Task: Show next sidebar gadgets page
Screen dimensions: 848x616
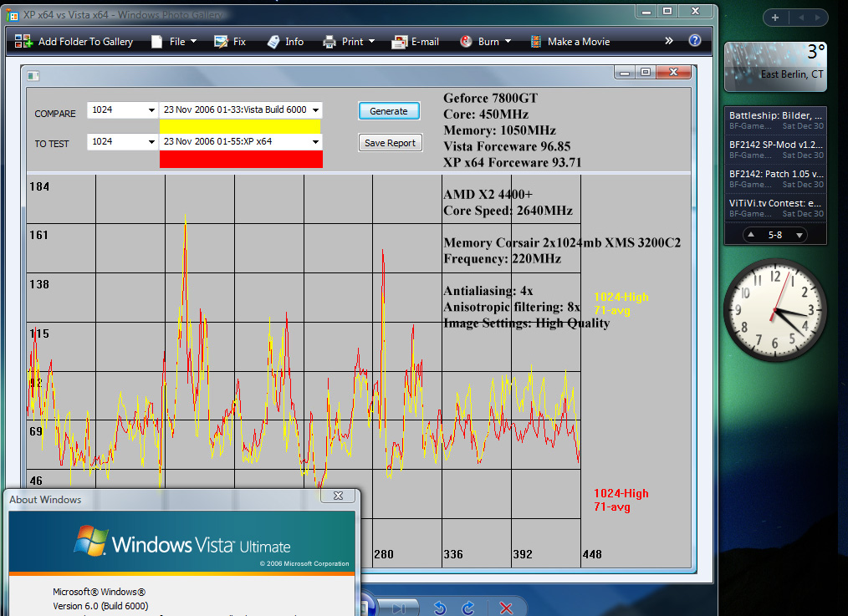Action: click(x=817, y=18)
